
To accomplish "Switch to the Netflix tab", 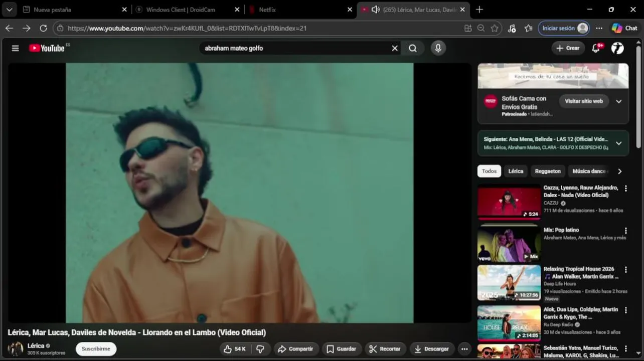I will tap(301, 10).
